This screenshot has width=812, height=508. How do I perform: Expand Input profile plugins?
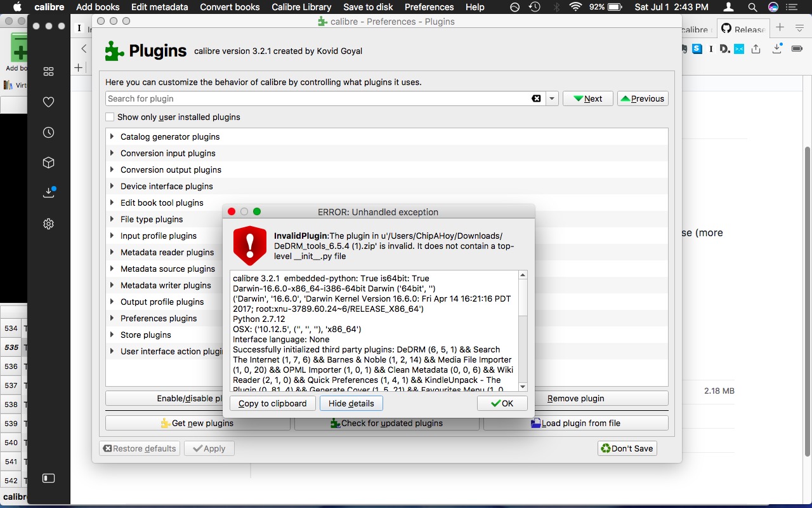[112, 236]
